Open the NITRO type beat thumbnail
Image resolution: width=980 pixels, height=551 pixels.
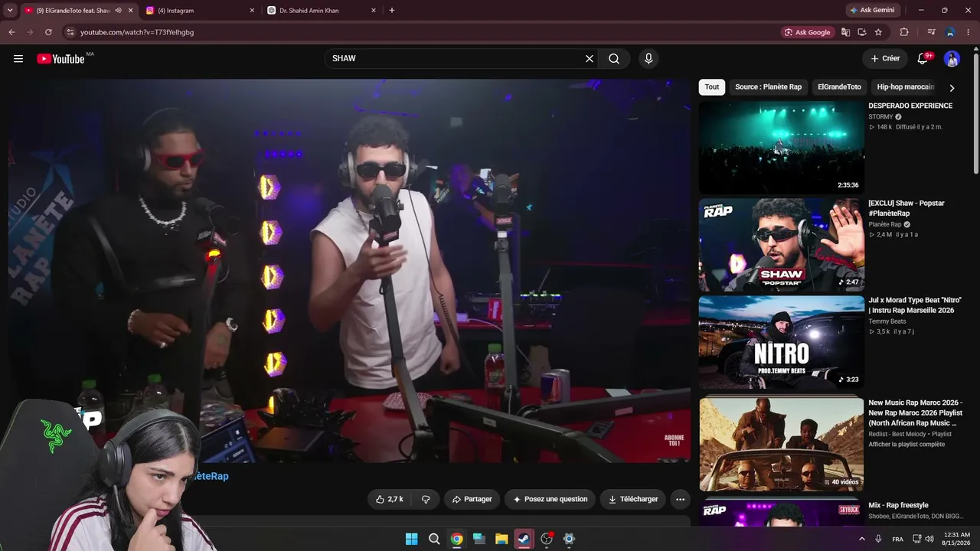[x=782, y=342]
